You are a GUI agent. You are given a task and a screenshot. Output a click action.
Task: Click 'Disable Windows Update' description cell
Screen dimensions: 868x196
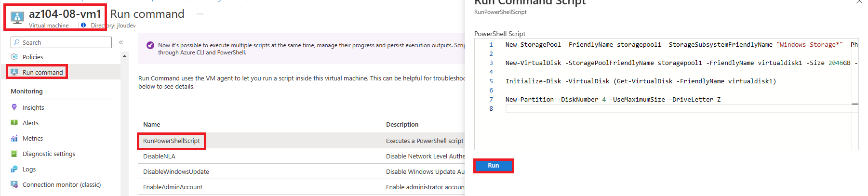point(425,171)
